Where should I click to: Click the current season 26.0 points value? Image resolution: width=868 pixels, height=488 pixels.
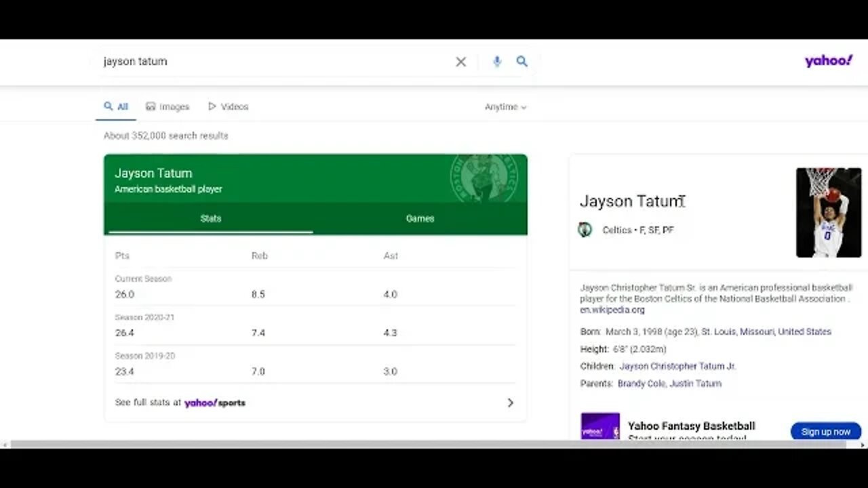click(125, 294)
